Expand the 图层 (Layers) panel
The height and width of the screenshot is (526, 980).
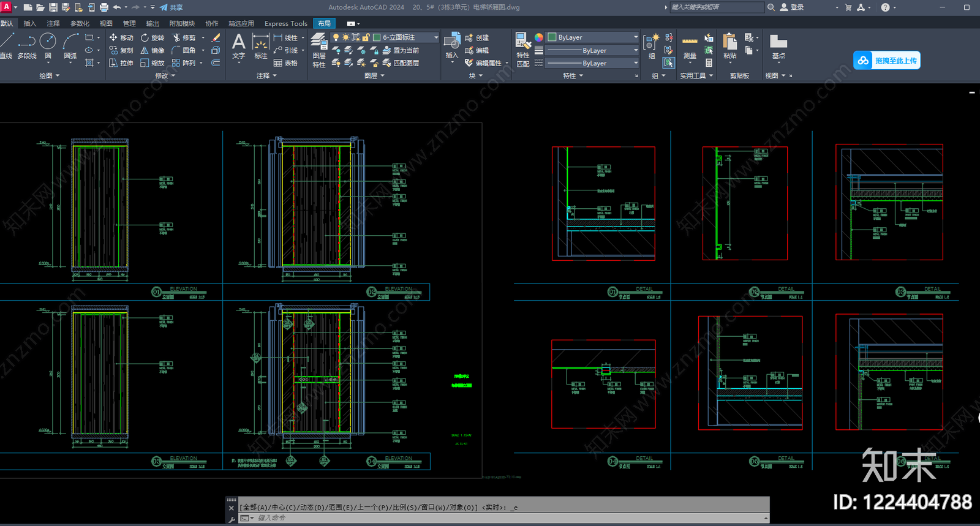tap(374, 76)
